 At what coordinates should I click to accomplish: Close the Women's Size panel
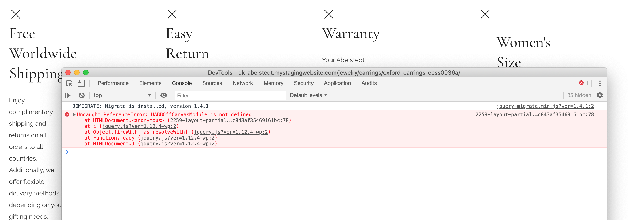pyautogui.click(x=485, y=14)
